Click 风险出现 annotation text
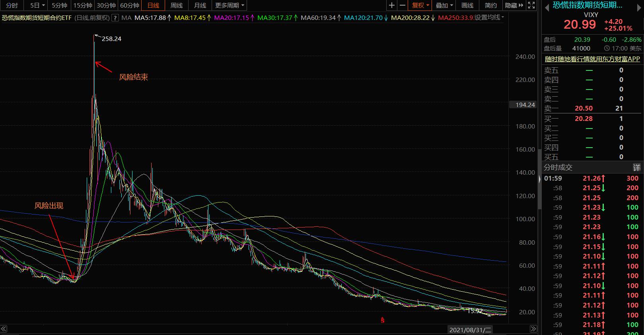 [x=49, y=206]
